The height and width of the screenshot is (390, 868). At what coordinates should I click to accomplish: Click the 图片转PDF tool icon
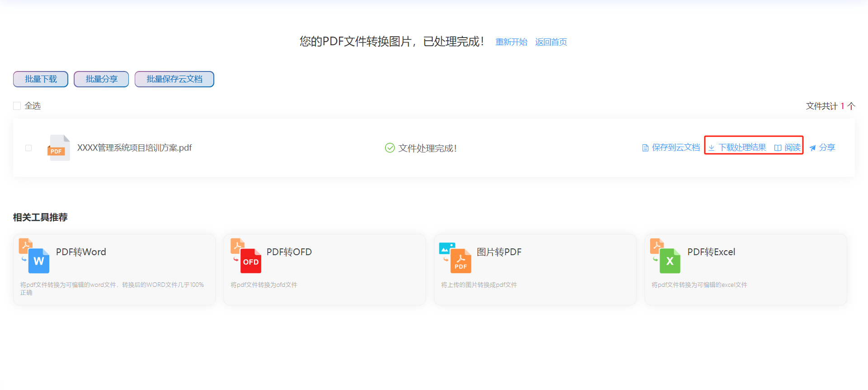tap(455, 257)
